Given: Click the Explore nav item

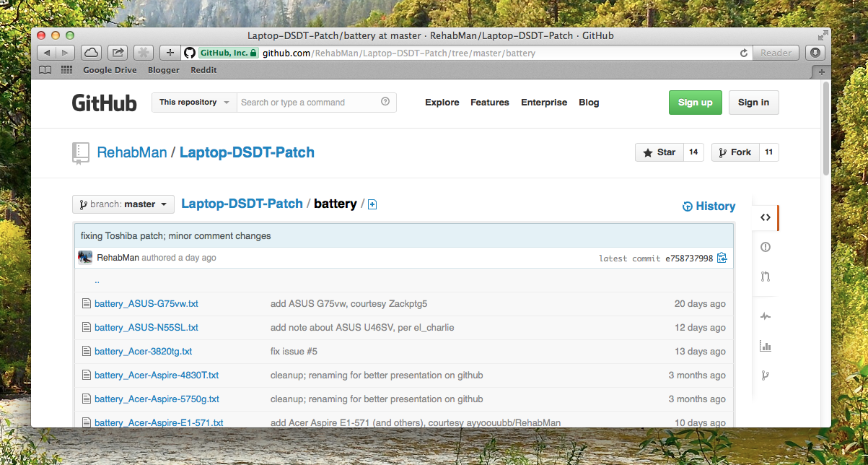Looking at the screenshot, I should point(442,103).
